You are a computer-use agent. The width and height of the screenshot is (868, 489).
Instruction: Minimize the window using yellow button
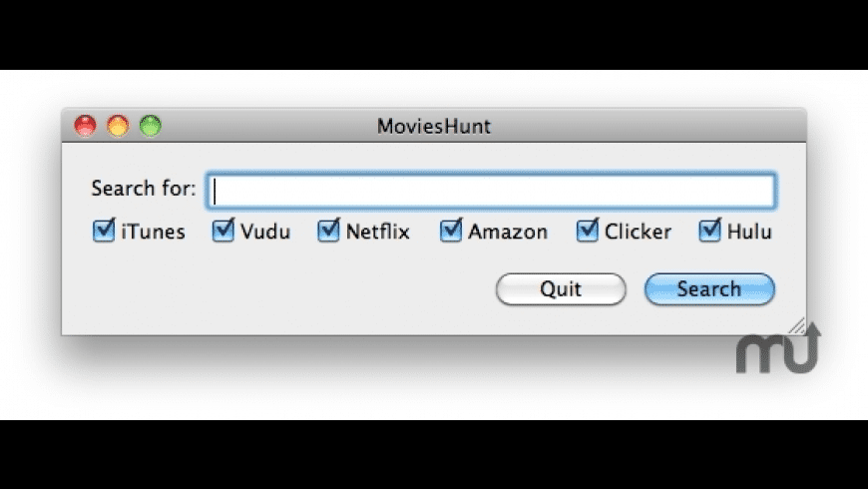coord(118,126)
